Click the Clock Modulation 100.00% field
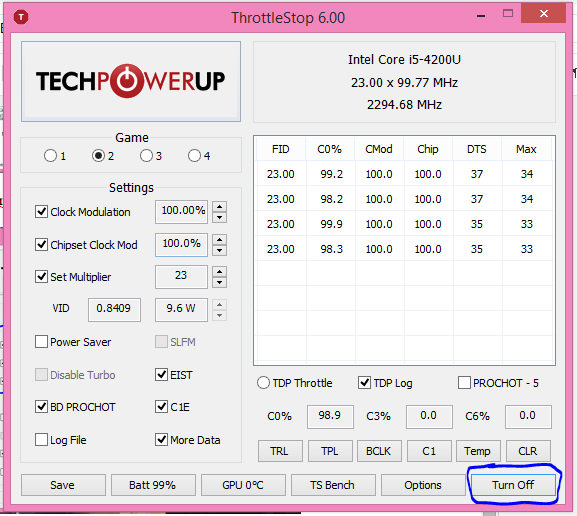Viewport: 577px width, 516px height. (x=181, y=212)
